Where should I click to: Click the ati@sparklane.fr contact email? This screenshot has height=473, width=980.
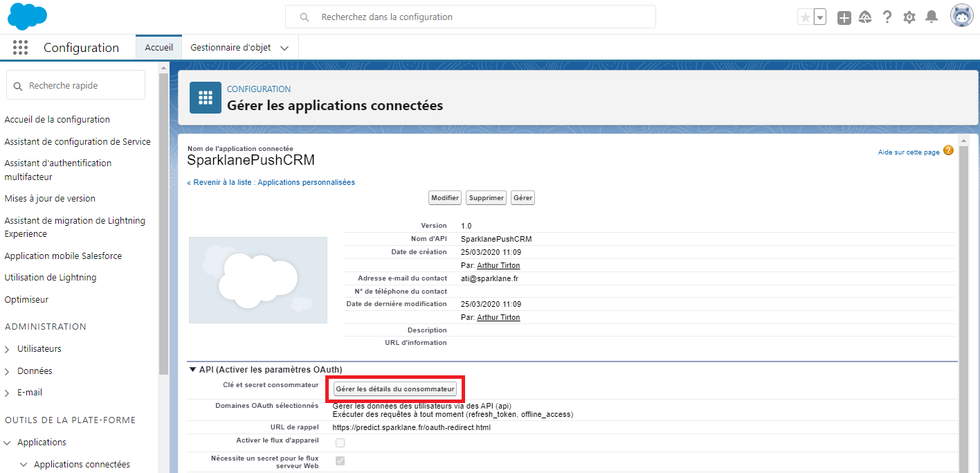tap(489, 278)
